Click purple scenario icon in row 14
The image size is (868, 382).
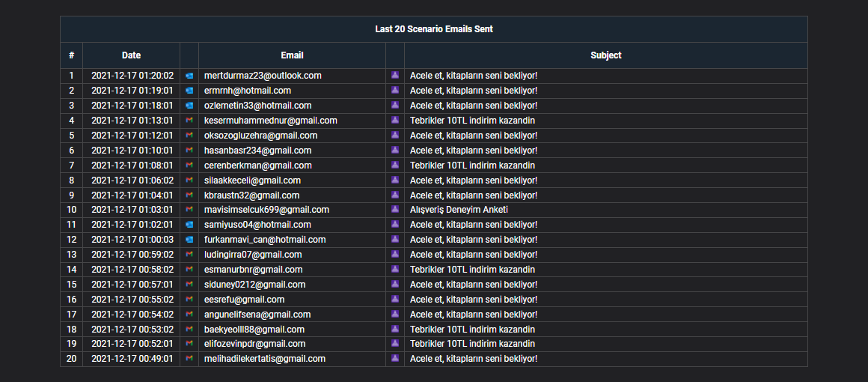click(x=394, y=269)
